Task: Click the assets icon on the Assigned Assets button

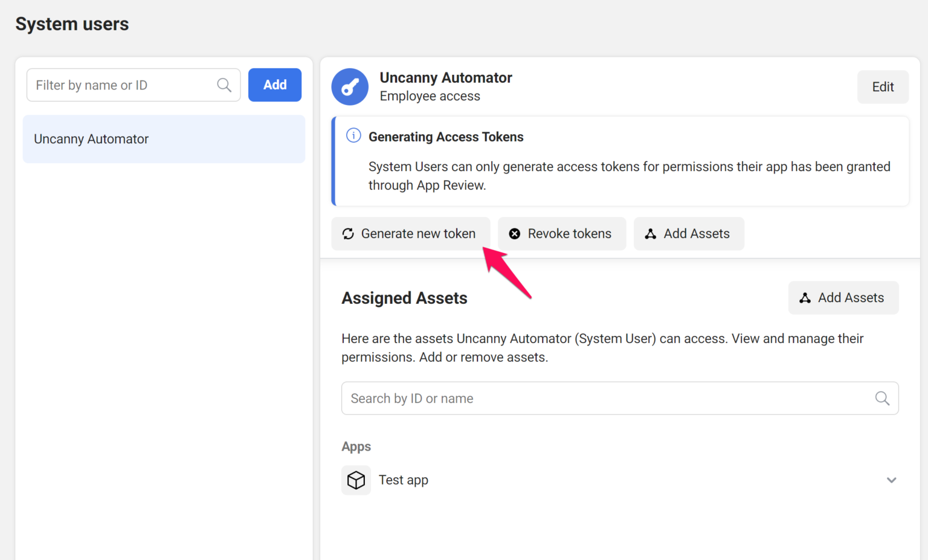Action: [x=805, y=297]
